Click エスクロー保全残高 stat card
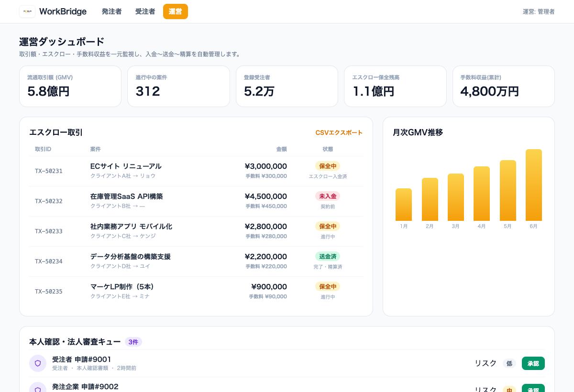Image resolution: width=574 pixels, height=392 pixels. (395, 87)
